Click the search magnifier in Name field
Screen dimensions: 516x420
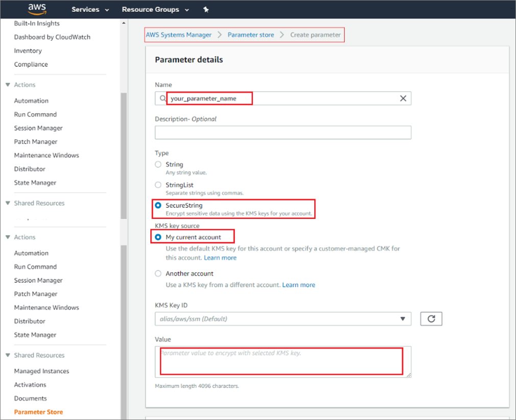point(162,98)
